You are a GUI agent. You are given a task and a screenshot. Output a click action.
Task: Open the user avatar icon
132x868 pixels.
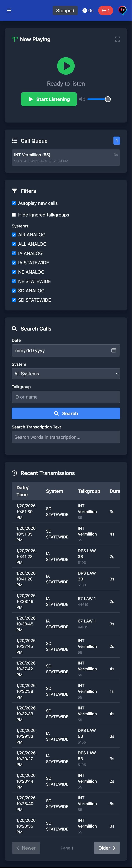pyautogui.click(x=122, y=10)
